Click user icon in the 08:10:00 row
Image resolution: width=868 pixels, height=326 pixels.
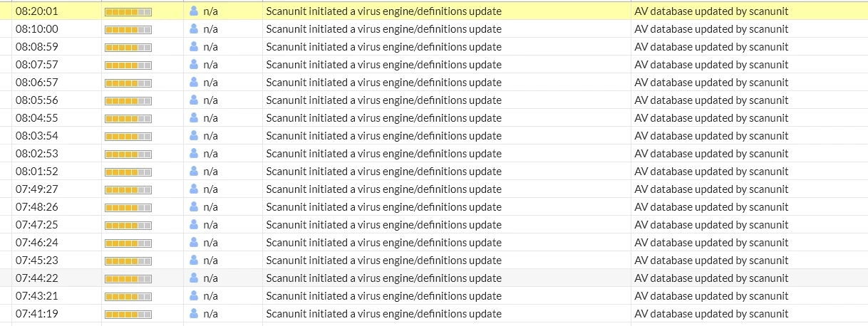(x=194, y=29)
